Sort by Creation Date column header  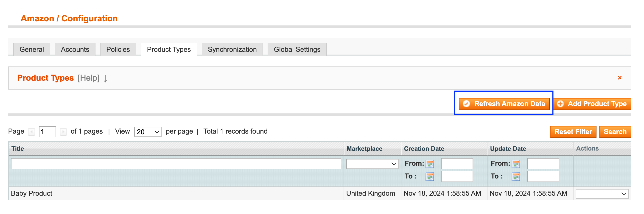(x=424, y=149)
